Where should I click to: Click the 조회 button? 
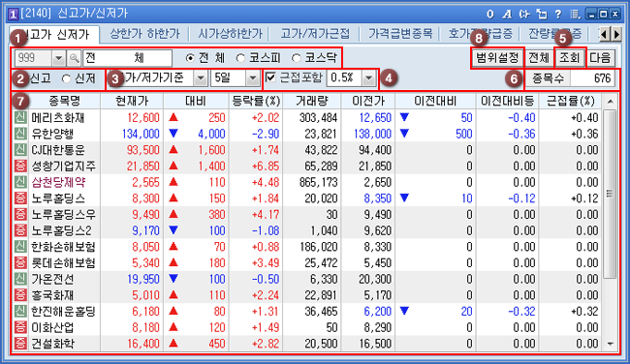[570, 58]
